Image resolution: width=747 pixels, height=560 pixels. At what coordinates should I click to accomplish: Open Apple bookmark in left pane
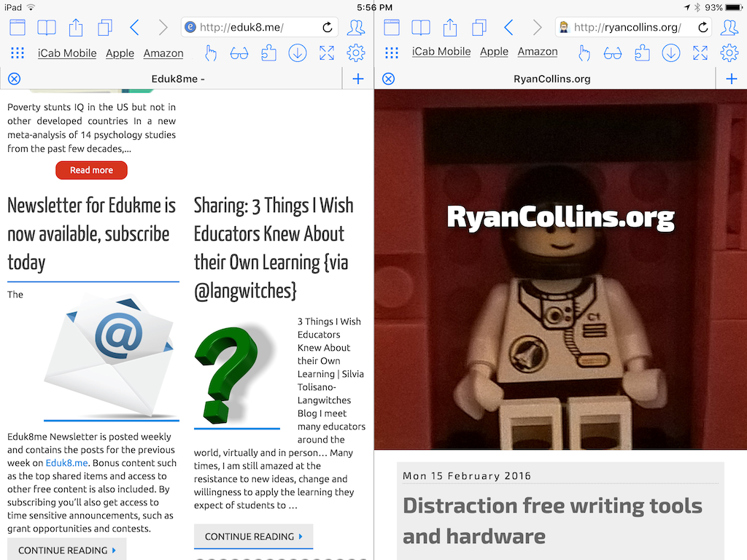(120, 53)
